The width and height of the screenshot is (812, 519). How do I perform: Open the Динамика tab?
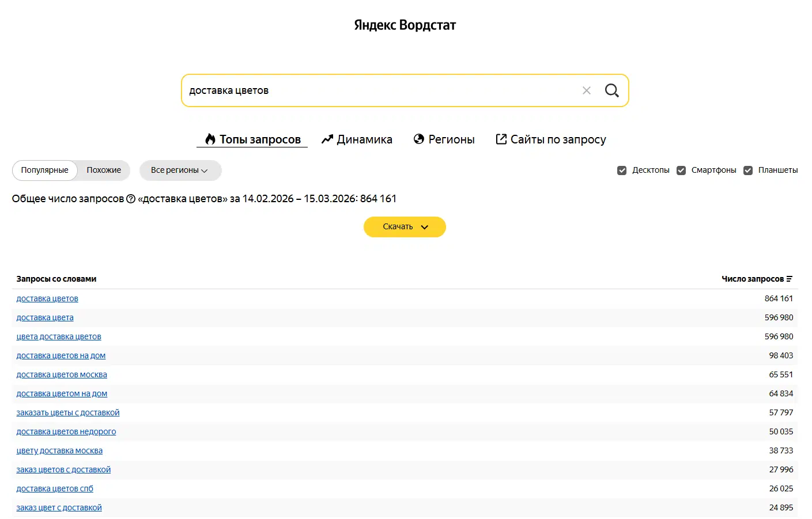(x=357, y=139)
